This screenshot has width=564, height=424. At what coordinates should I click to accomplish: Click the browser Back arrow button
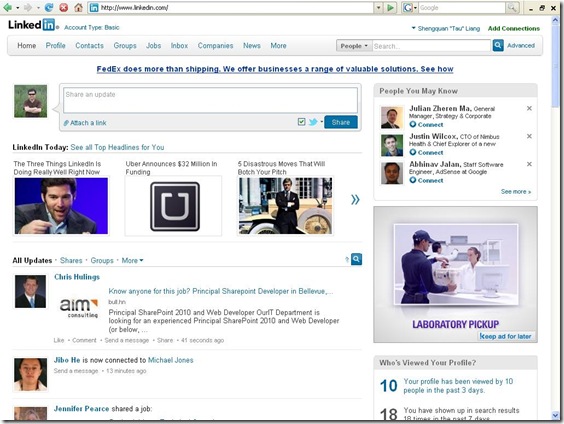(x=7, y=7)
